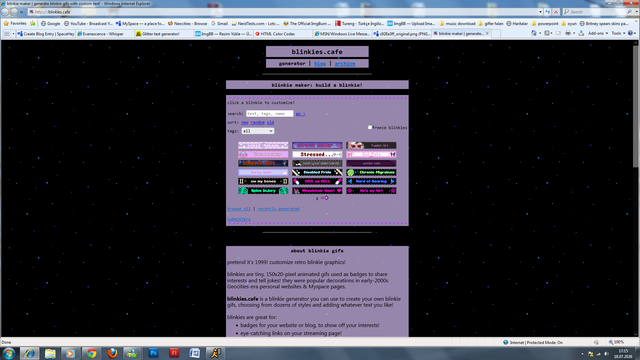
Task: Toggle the freeze blinkies checkbox
Action: click(370, 127)
